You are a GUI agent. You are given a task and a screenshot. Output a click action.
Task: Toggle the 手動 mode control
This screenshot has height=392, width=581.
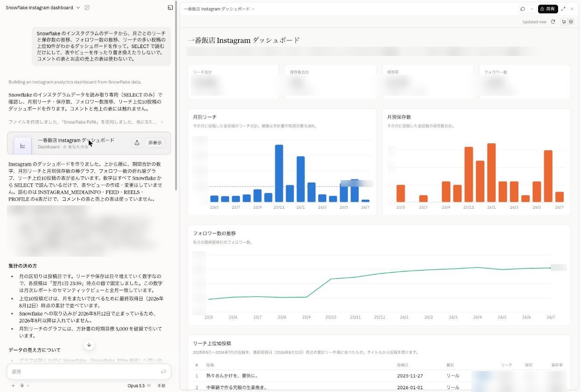click(x=161, y=385)
